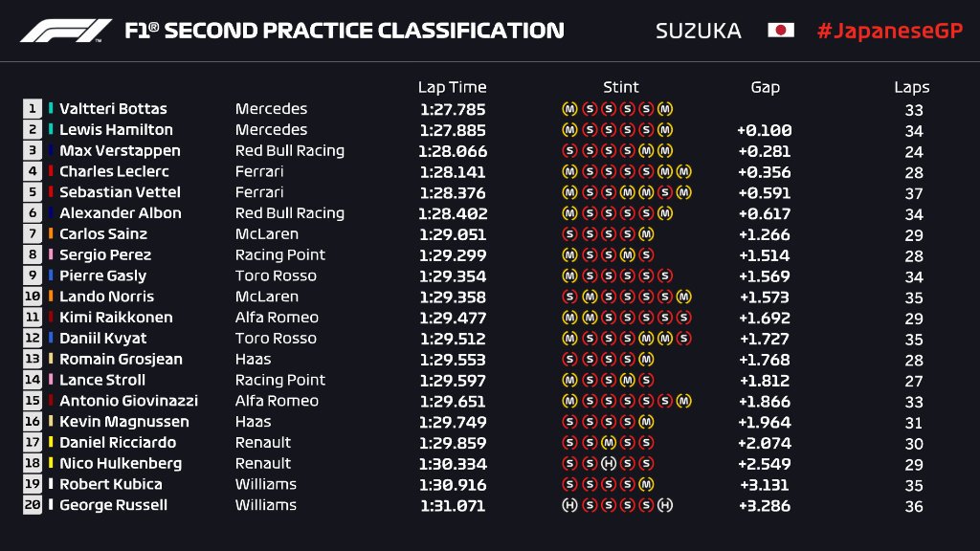
Task: Select the last hard tyre in Russell's stint
Action: tap(665, 505)
